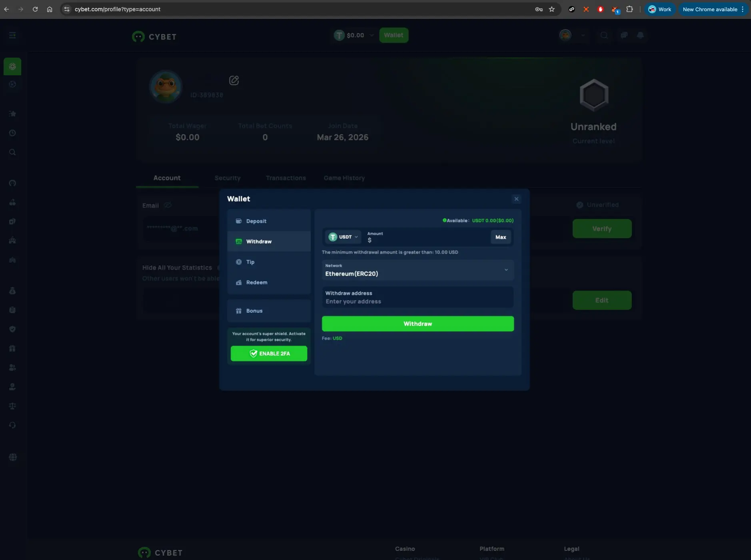Open the money bag sidebar icon
This screenshot has width=751, height=560.
(x=12, y=291)
